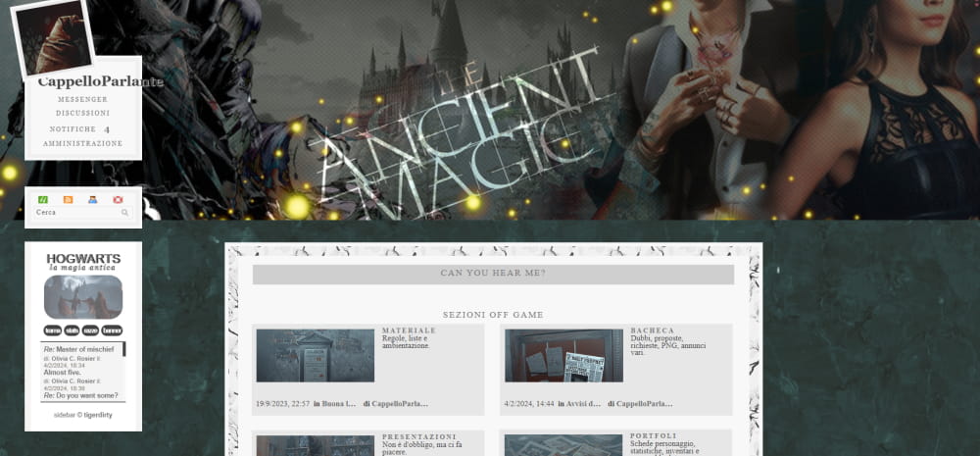This screenshot has width=980, height=456.
Task: Open the Bacheca section title
Action: tap(653, 330)
